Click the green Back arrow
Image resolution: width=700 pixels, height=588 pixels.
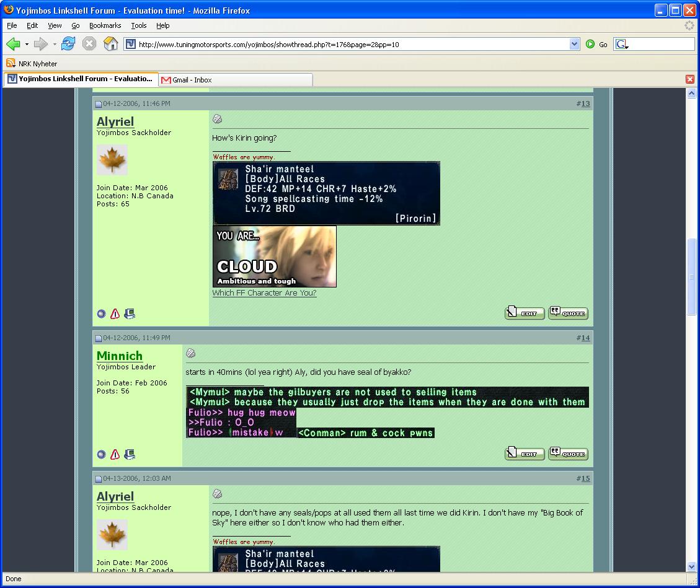point(13,44)
